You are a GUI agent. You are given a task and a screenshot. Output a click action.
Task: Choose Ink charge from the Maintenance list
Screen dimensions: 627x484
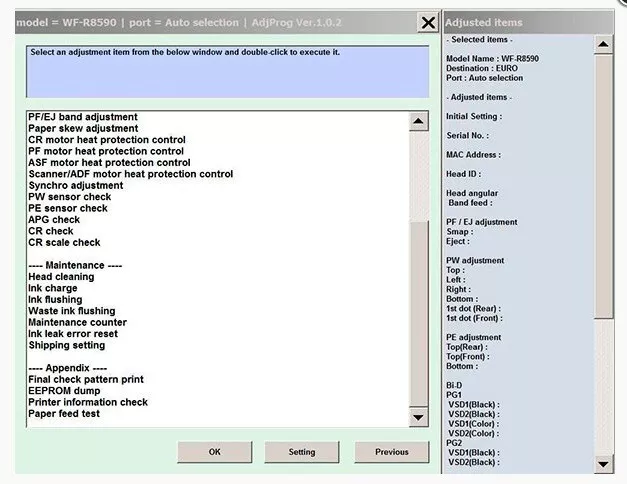coord(53,288)
